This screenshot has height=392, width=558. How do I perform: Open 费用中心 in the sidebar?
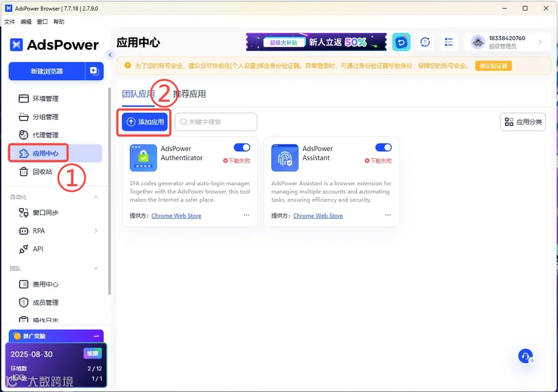(x=39, y=284)
